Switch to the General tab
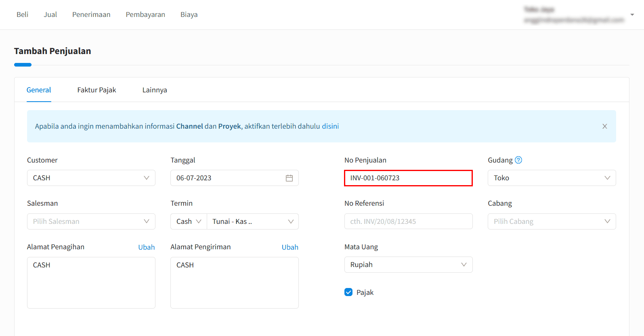This screenshot has width=644, height=336. tap(39, 90)
